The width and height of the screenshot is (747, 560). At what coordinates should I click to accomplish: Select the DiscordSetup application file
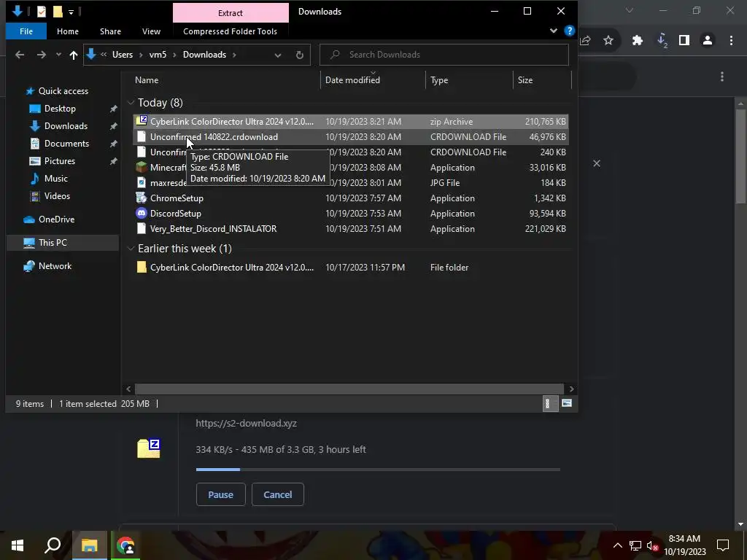pyautogui.click(x=351, y=214)
